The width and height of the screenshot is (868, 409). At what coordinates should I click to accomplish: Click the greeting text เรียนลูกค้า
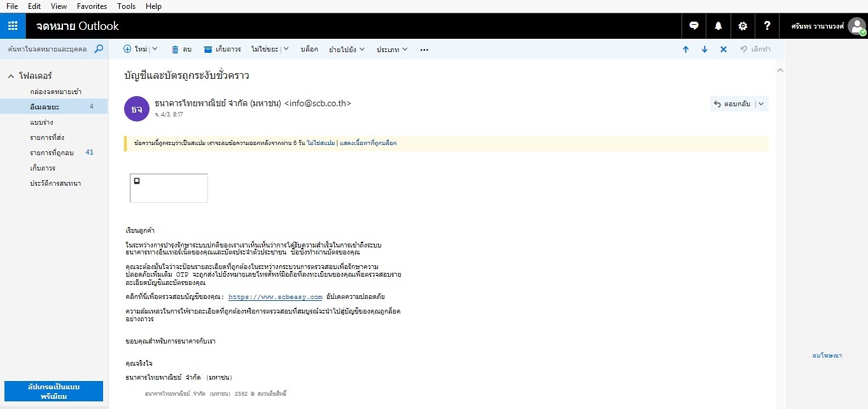(141, 230)
